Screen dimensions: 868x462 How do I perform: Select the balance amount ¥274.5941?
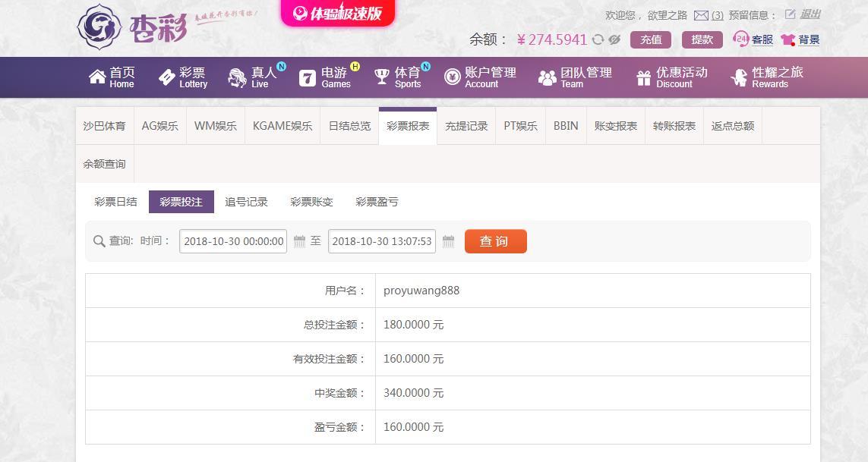551,39
